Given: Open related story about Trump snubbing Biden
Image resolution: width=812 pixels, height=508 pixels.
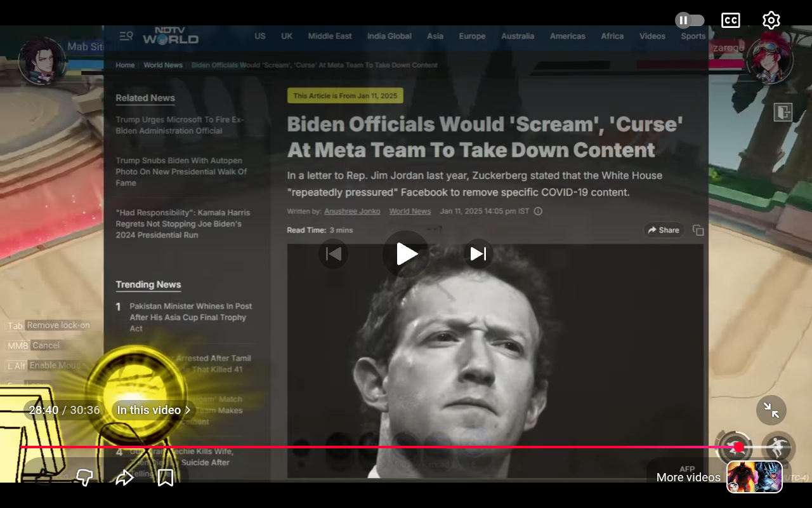Looking at the screenshot, I should point(181,171).
